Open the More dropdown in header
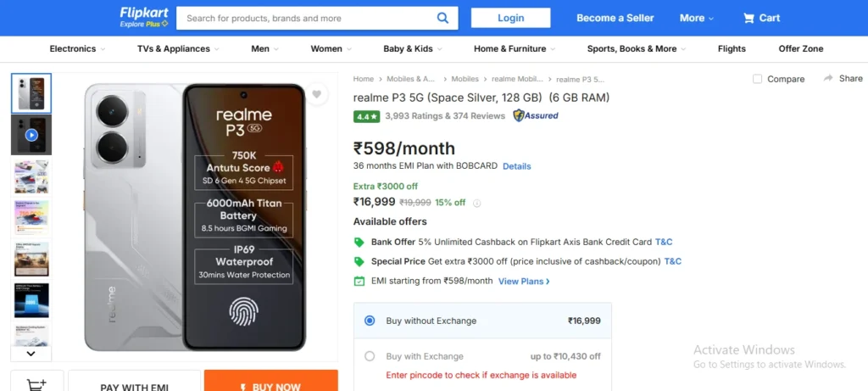This screenshot has height=391, width=868. [x=697, y=19]
